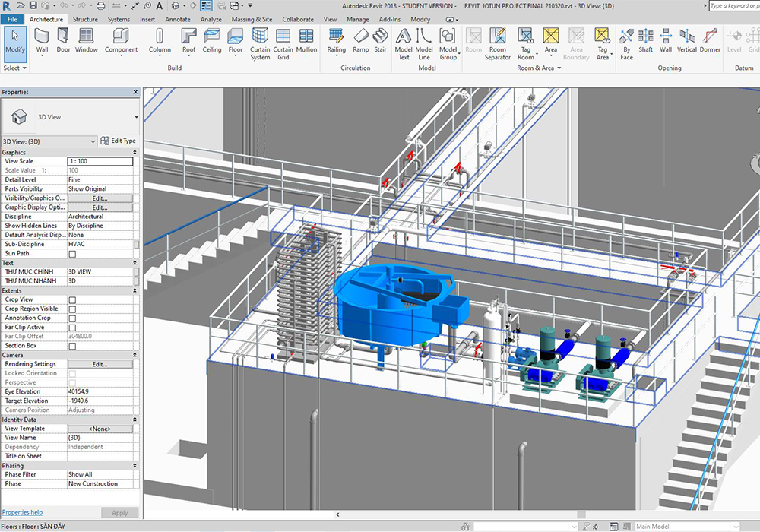
Task: Enable the Crop View checkbox
Action: (73, 300)
